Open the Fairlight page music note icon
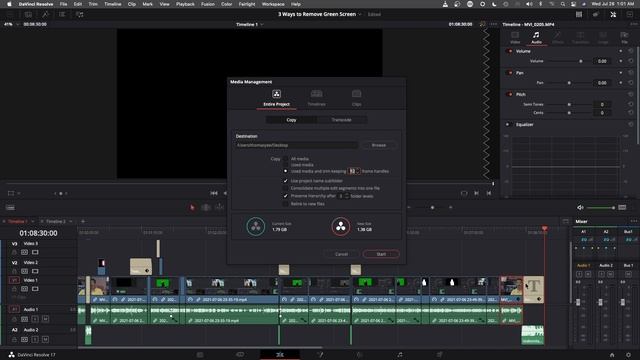The image size is (640, 360). click(400, 355)
